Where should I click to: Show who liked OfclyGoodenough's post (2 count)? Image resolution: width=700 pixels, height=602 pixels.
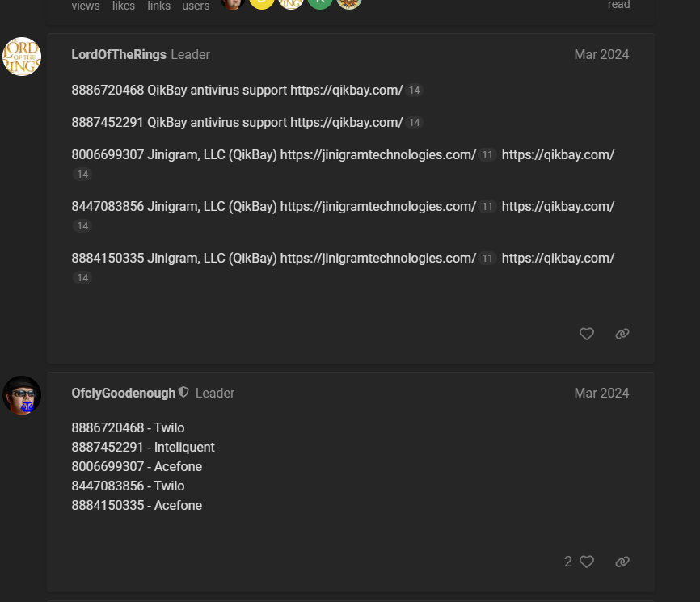(568, 562)
